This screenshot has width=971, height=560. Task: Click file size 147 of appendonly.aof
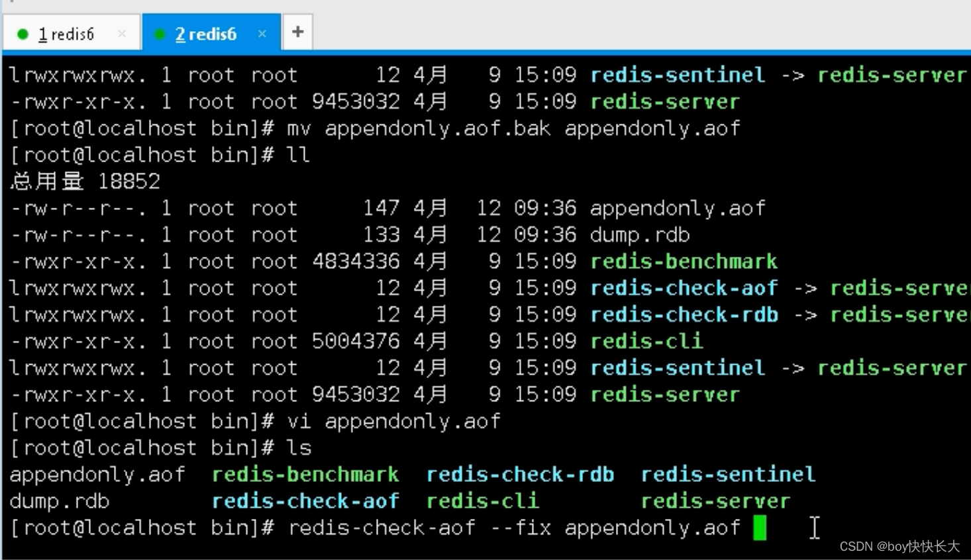pos(381,208)
